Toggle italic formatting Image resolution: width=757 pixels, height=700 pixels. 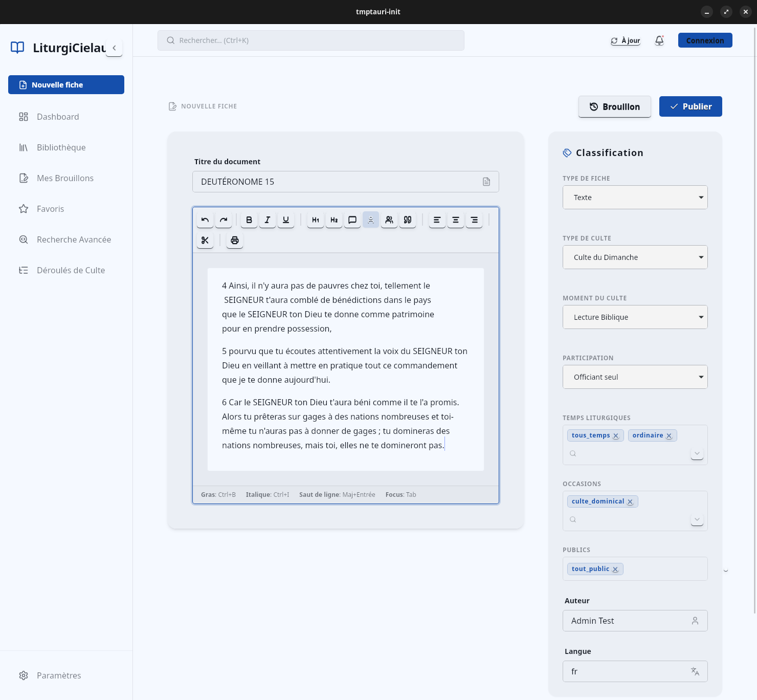268,220
